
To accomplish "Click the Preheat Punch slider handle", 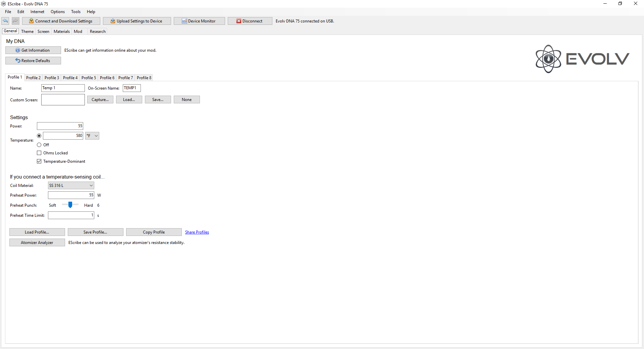I will coord(70,205).
